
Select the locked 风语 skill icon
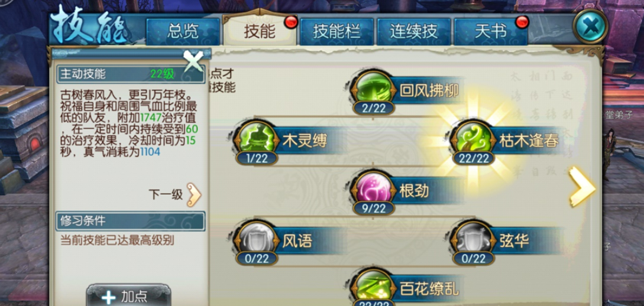pos(257,239)
